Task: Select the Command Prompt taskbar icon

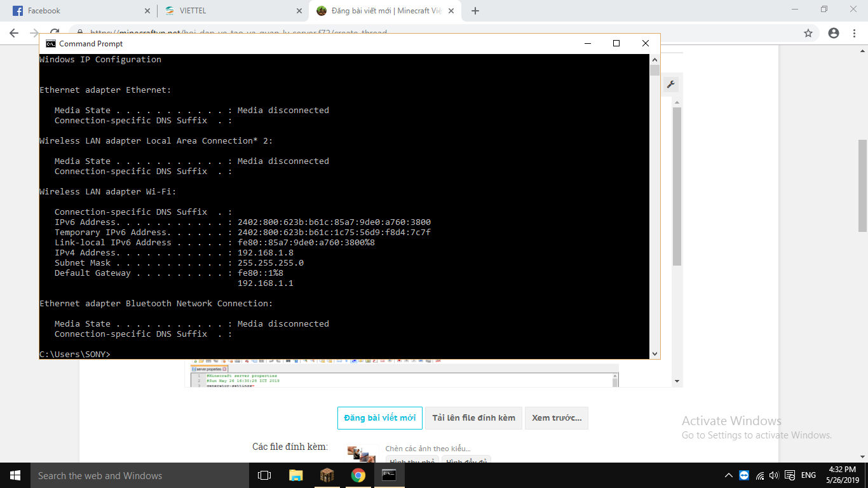Action: 390,475
